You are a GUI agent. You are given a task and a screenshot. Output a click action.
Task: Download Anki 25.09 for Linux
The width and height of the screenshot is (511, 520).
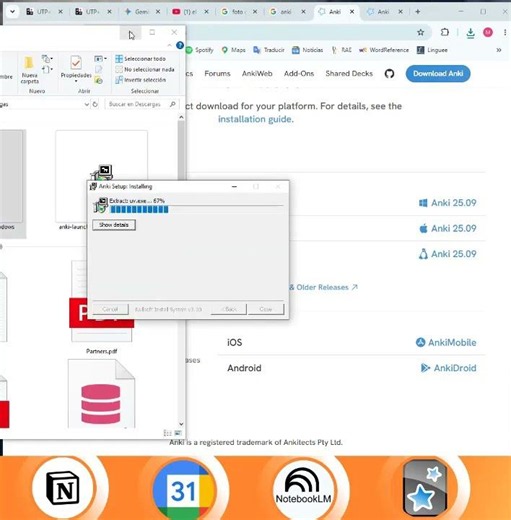(x=447, y=254)
